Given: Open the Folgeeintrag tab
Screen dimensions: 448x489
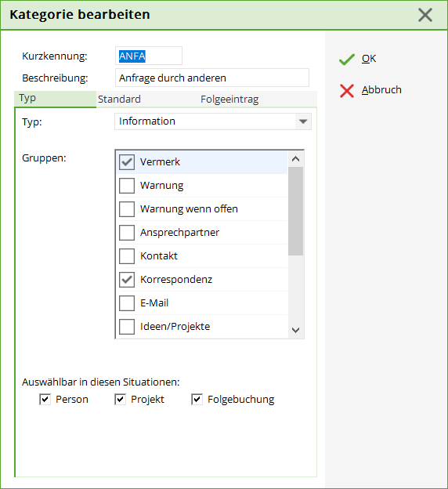Looking at the screenshot, I should (229, 100).
